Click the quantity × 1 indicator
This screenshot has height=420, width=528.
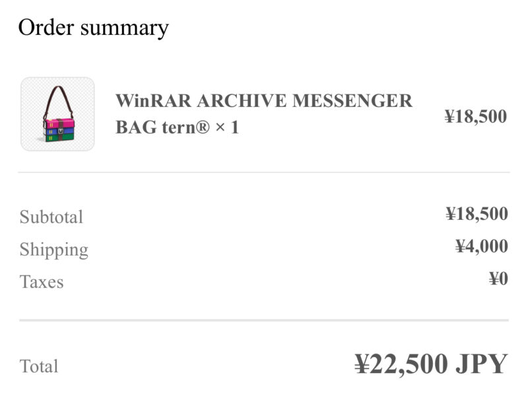(227, 127)
